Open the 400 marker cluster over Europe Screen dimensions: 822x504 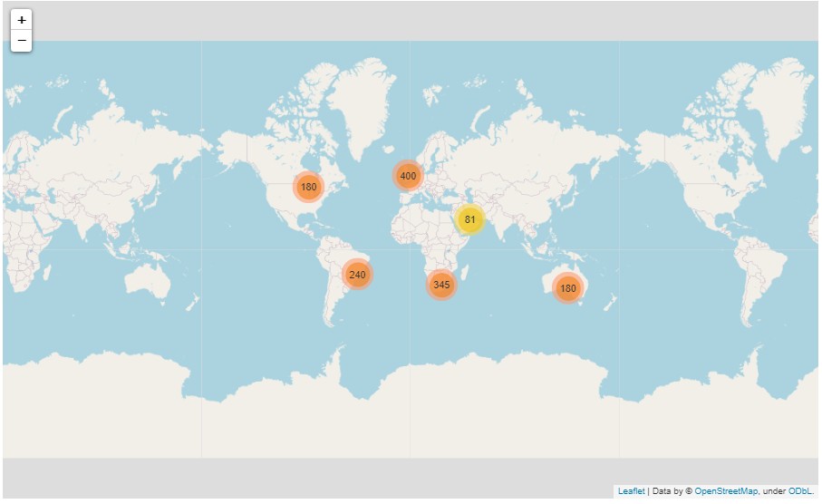click(408, 176)
